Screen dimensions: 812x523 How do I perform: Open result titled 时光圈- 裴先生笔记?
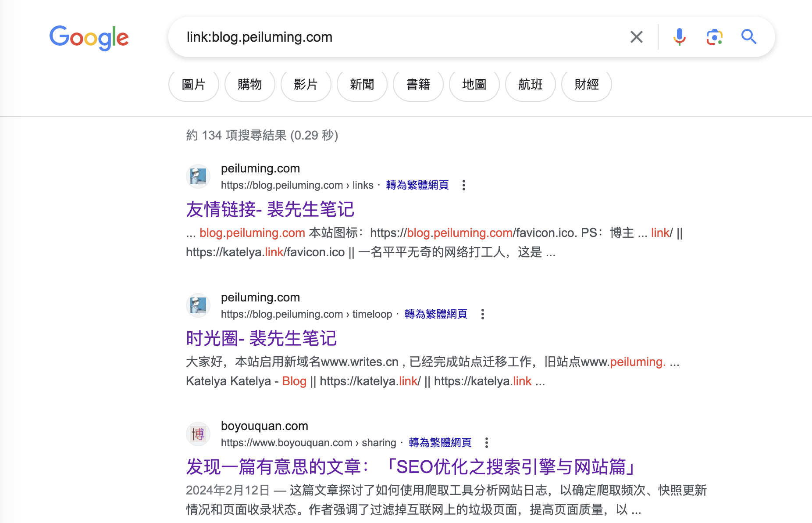(x=261, y=338)
